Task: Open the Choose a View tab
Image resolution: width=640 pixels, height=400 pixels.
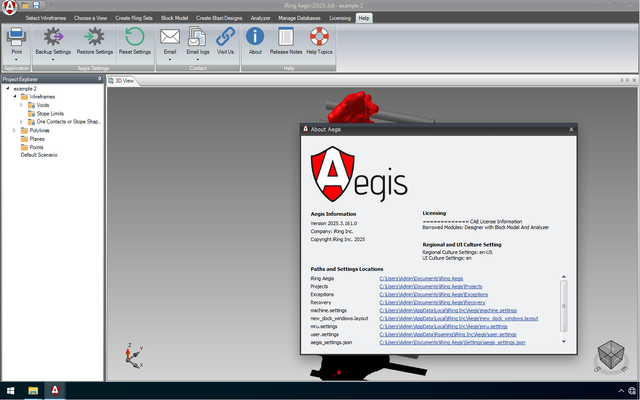Action: (90, 18)
